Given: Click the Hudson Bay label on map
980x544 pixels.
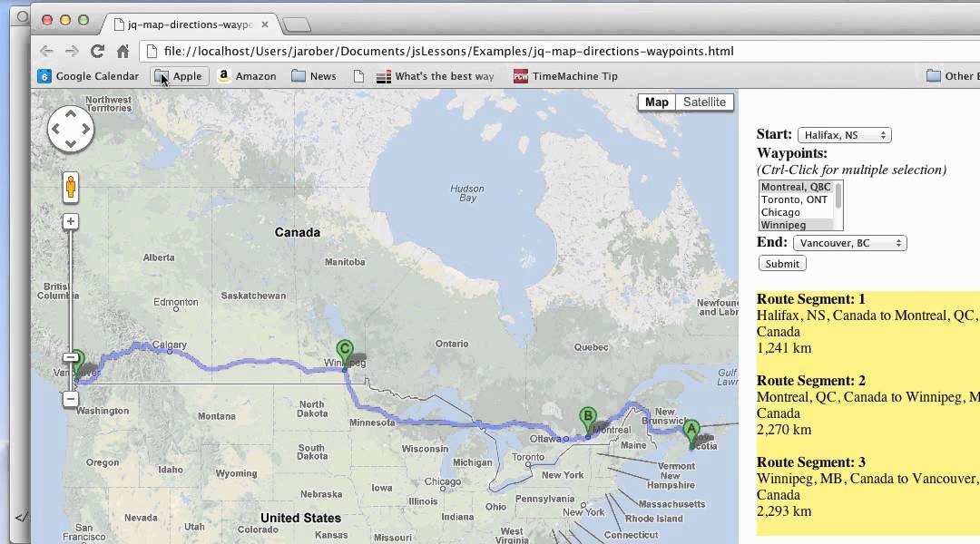Looking at the screenshot, I should point(467,193).
